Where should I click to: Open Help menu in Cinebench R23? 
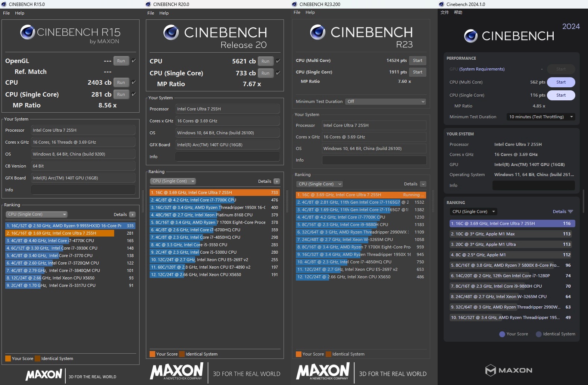click(x=310, y=12)
